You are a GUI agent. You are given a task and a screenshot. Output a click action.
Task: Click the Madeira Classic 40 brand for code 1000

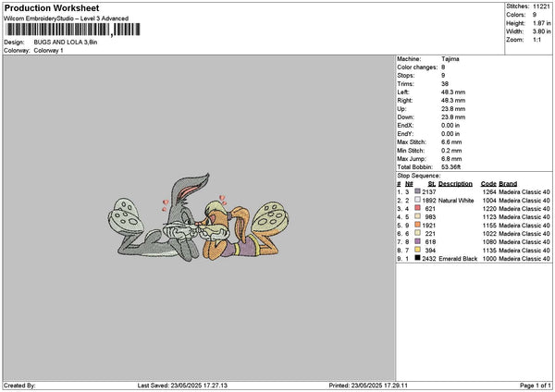524,259
